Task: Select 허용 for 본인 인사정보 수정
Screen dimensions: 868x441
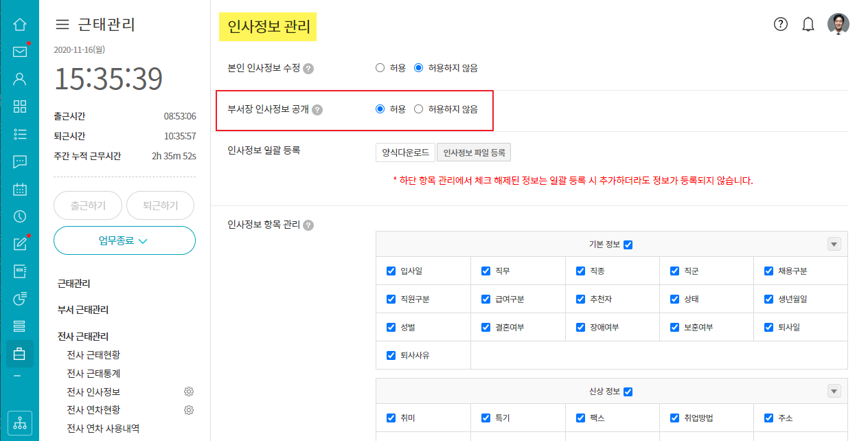Action: (x=380, y=68)
